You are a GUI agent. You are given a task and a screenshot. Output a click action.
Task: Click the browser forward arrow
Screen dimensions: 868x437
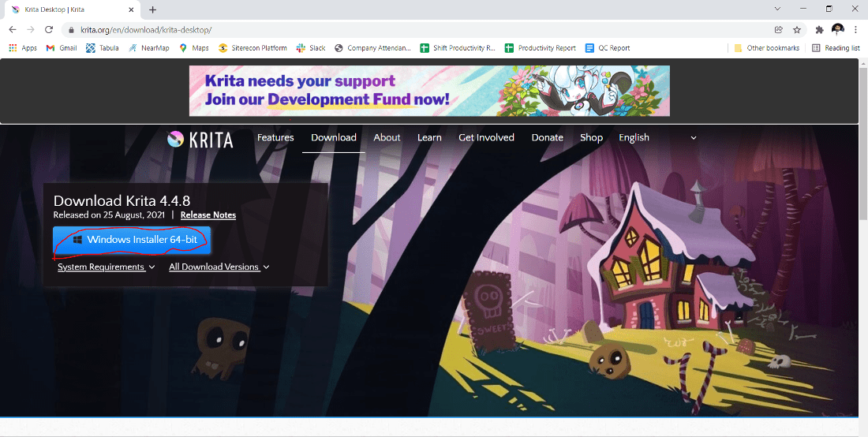31,30
